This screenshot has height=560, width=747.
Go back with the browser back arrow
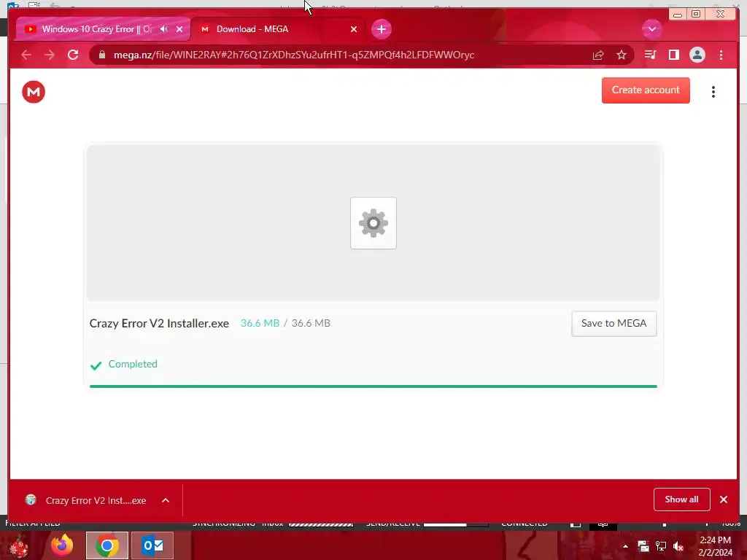pos(26,55)
